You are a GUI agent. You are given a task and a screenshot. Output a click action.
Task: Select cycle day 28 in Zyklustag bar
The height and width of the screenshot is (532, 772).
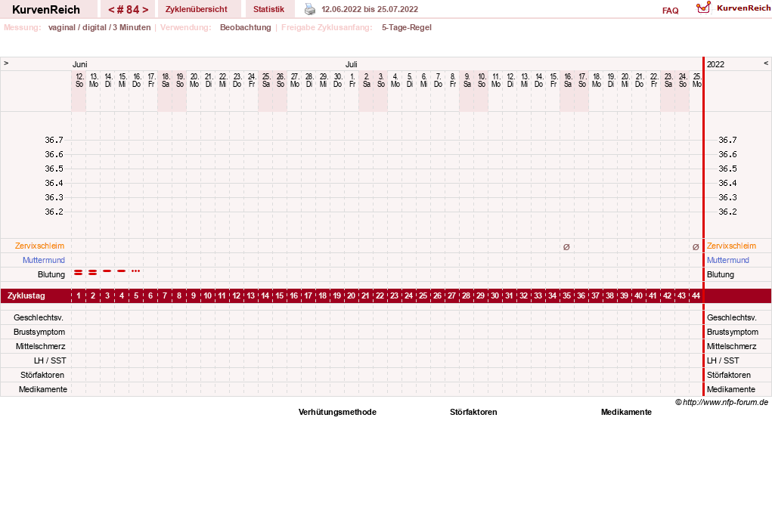point(466,295)
